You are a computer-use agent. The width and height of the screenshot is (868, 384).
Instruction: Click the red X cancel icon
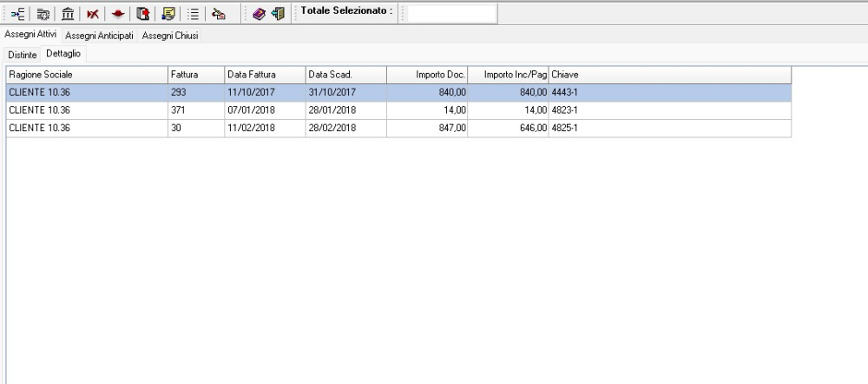point(92,15)
